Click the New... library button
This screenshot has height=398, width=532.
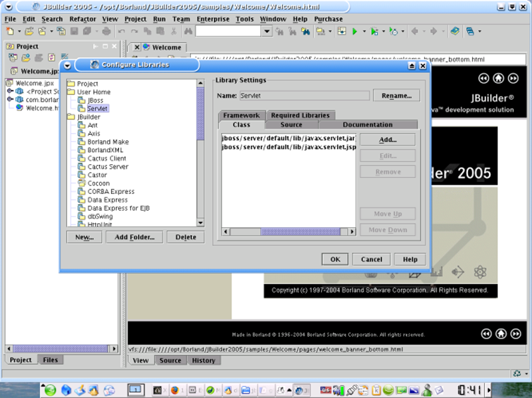(84, 237)
